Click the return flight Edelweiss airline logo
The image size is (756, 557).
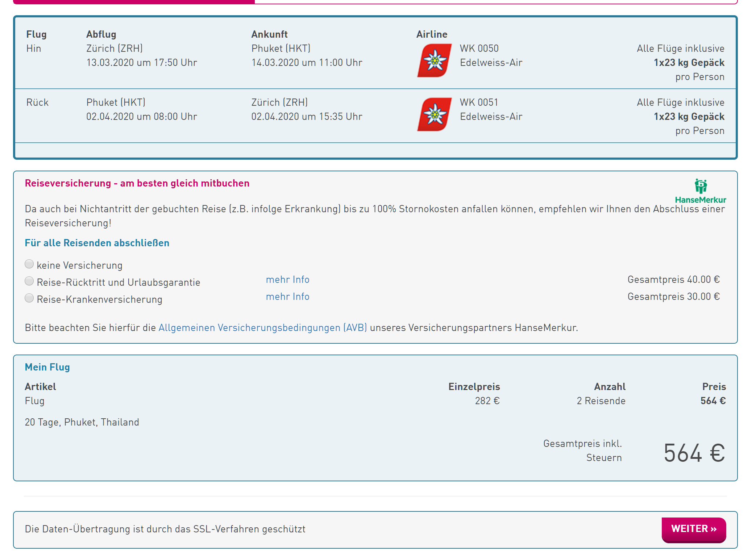(x=434, y=114)
